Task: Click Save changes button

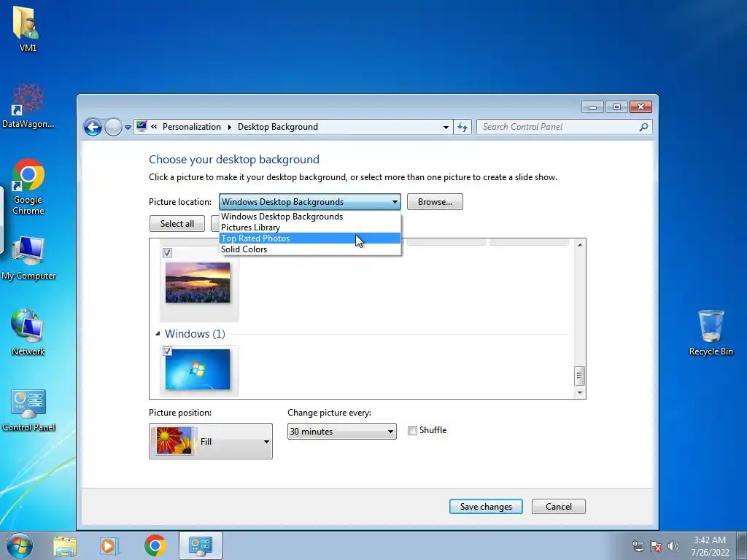Action: click(486, 507)
